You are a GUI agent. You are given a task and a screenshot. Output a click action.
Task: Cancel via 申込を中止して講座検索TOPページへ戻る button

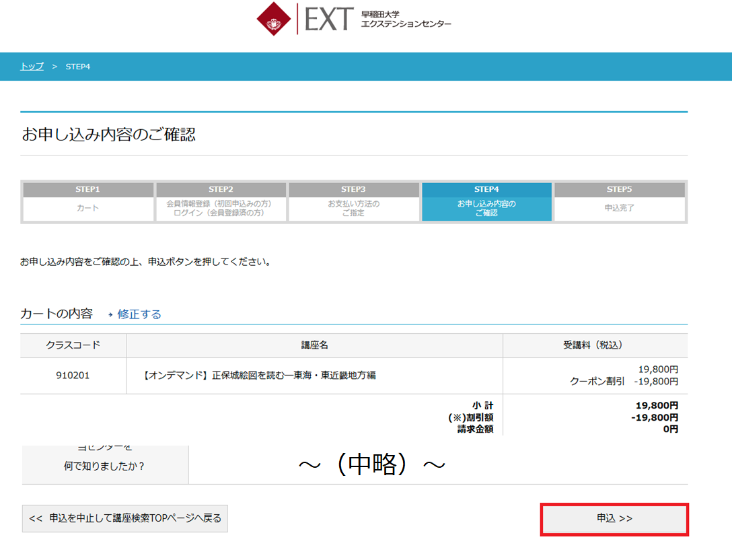tap(125, 518)
